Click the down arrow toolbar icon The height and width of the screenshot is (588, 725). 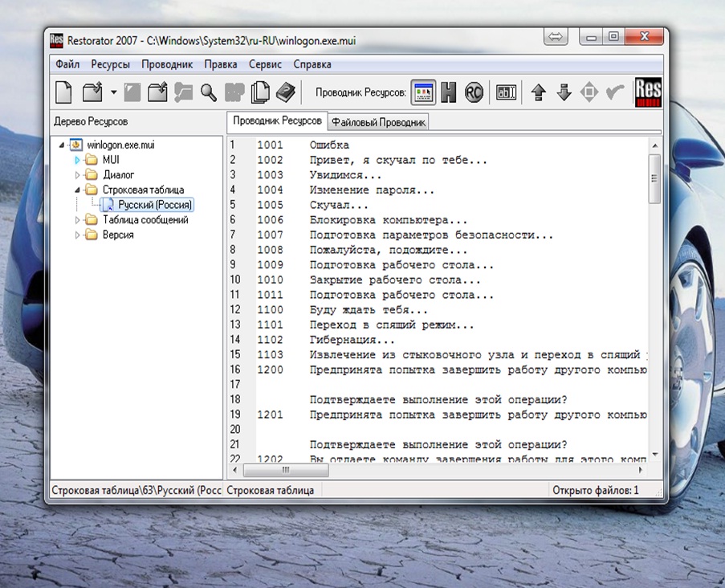pos(564,92)
